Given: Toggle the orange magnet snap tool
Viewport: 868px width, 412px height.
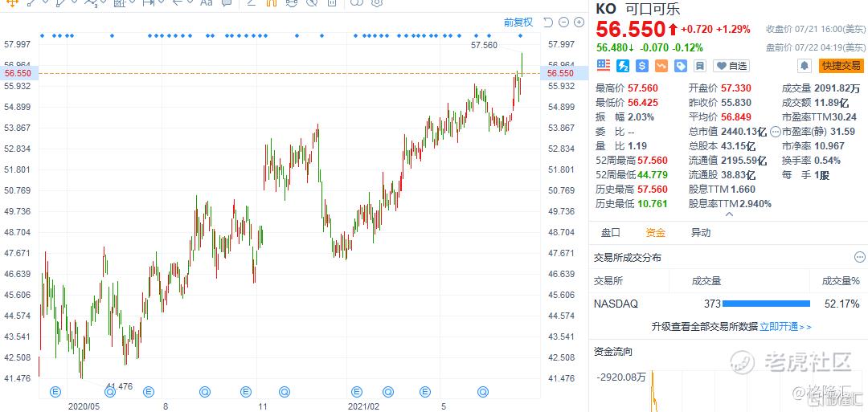Looking at the screenshot, I should (x=272, y=2).
